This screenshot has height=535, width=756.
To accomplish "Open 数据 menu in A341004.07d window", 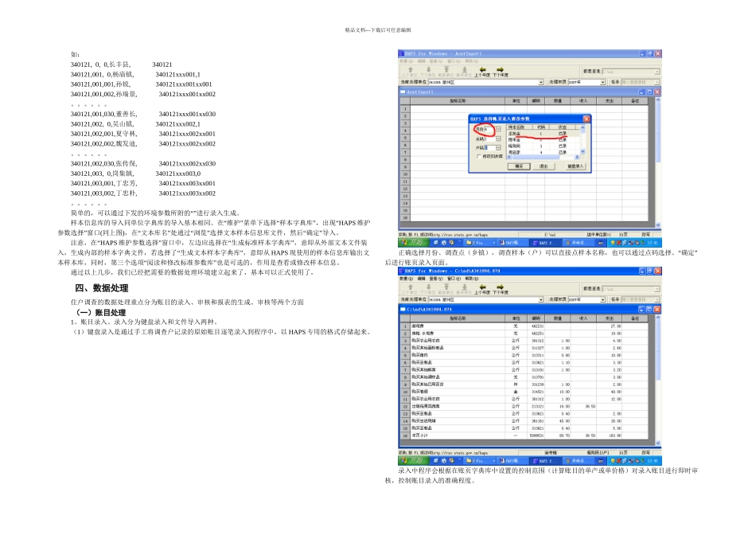I will (x=407, y=279).
